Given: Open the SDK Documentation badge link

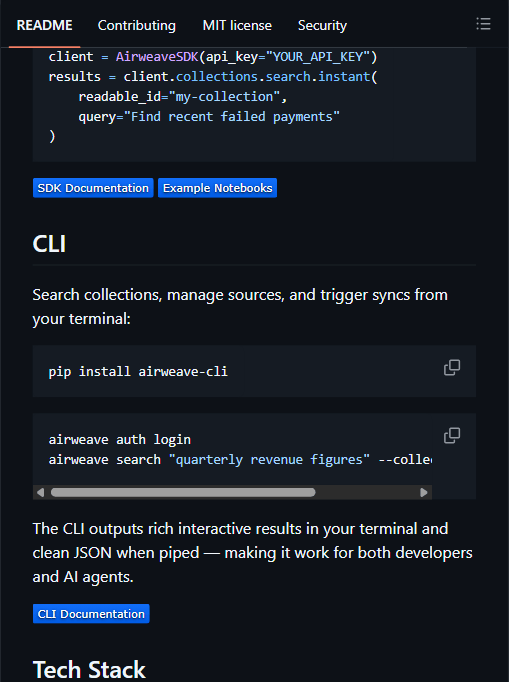Looking at the screenshot, I should coord(93,188).
